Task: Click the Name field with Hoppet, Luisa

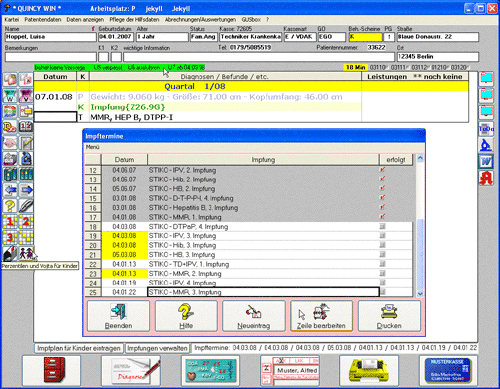Action: coord(50,37)
